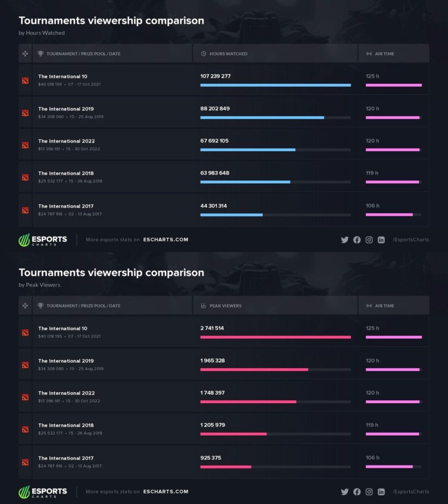Click the Facebook icon below Peak Viewers chart
The image size is (448, 504).
pyautogui.click(x=357, y=492)
